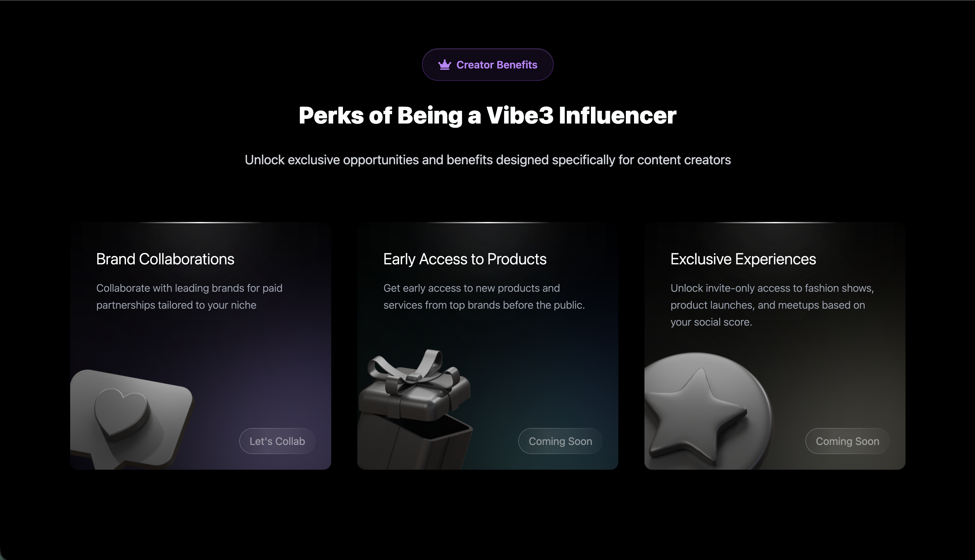Image resolution: width=975 pixels, height=560 pixels.
Task: Select the Creator Benefits badge label
Action: [x=497, y=65]
